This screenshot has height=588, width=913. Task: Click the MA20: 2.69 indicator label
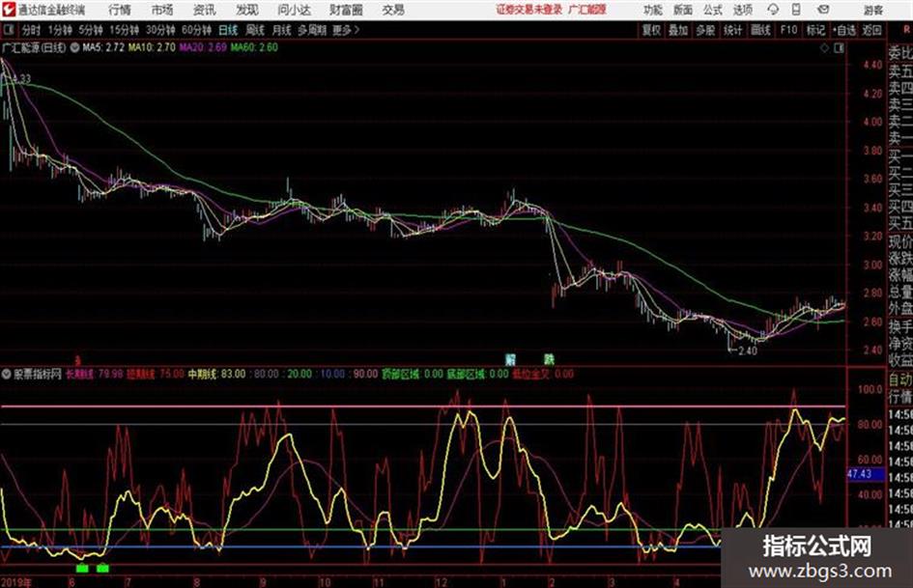click(x=203, y=47)
